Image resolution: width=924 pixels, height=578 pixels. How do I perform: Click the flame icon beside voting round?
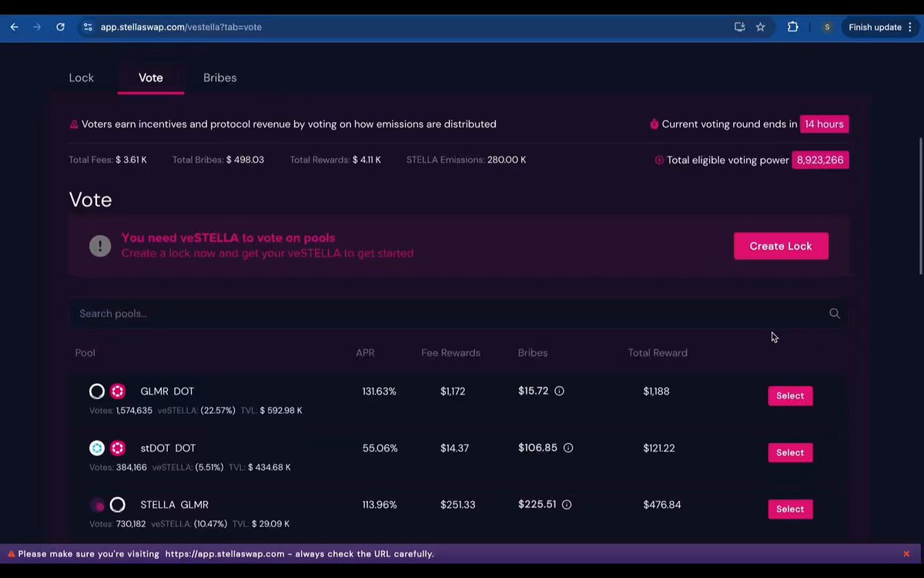click(654, 124)
